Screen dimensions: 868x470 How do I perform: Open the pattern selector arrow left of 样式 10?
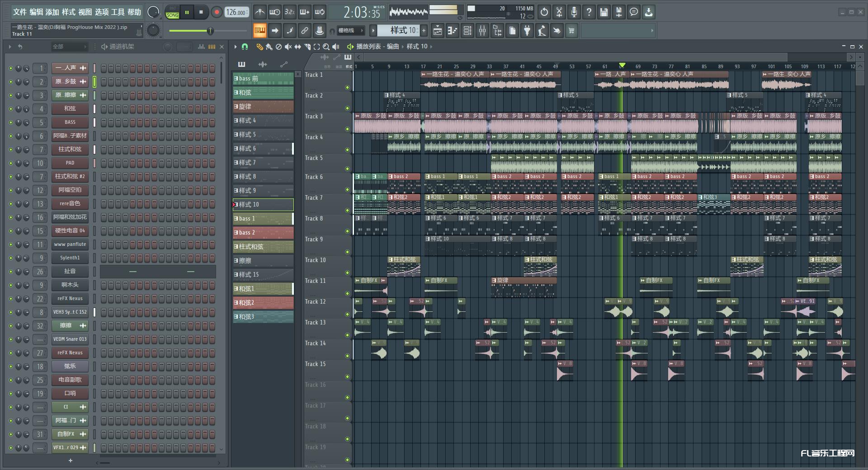pos(373,31)
